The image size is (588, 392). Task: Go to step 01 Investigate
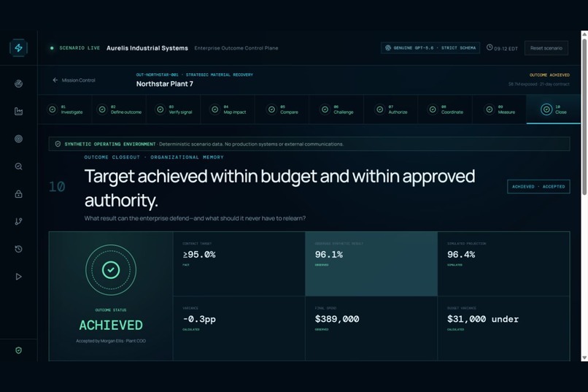[x=65, y=109]
